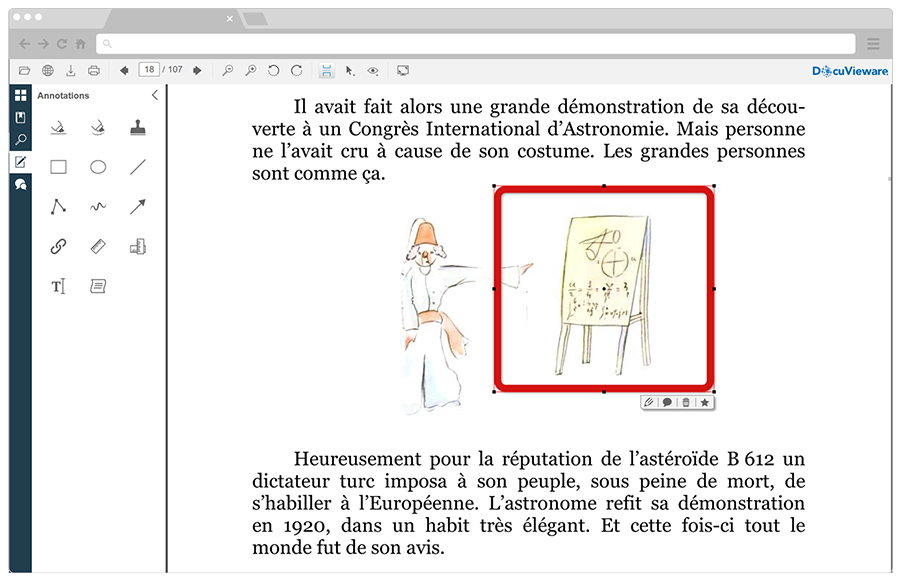Download the document from the toolbar
The width and height of the screenshot is (900, 580).
point(71,71)
